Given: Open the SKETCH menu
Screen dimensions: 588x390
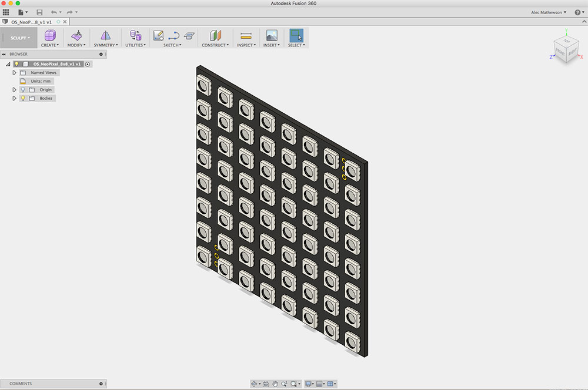Looking at the screenshot, I should coord(172,45).
